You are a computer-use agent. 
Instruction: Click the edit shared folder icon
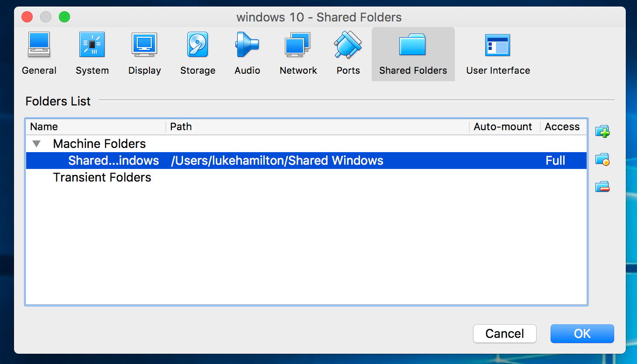(x=602, y=160)
